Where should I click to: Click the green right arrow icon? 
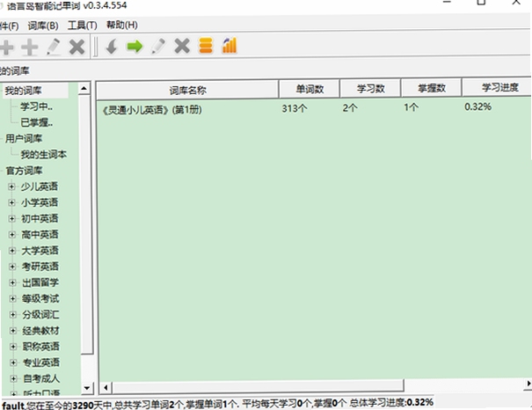(x=135, y=46)
